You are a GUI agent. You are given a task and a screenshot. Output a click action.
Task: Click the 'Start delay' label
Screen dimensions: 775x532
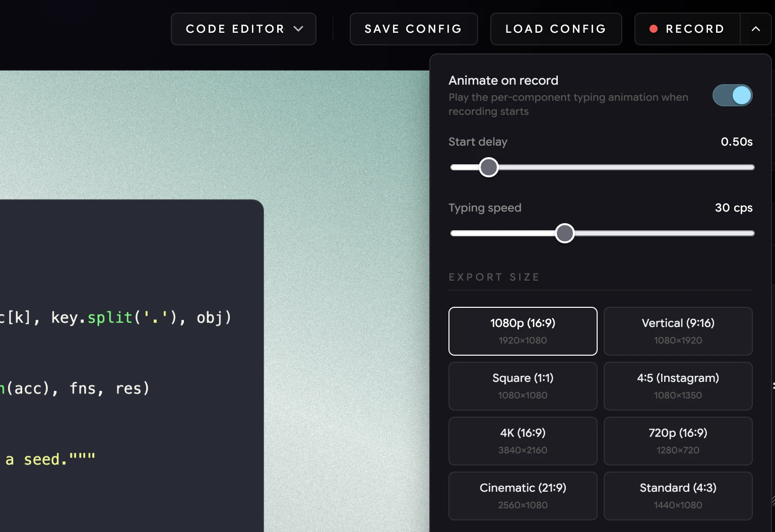[x=478, y=142]
